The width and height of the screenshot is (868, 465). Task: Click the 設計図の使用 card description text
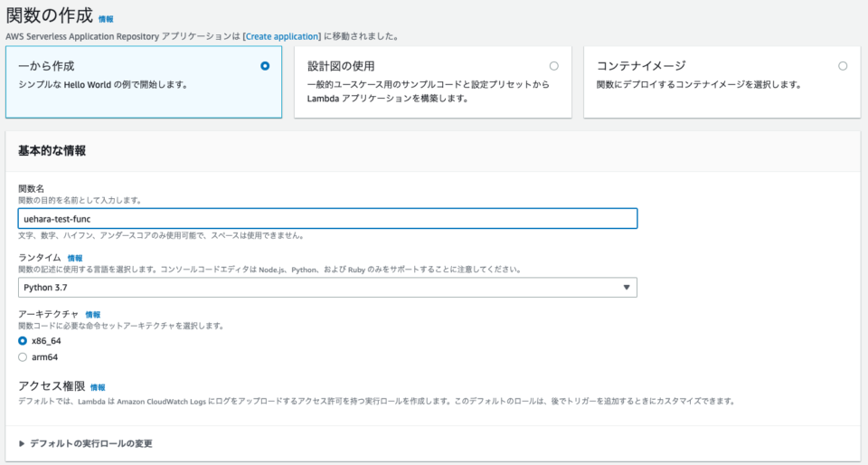429,91
